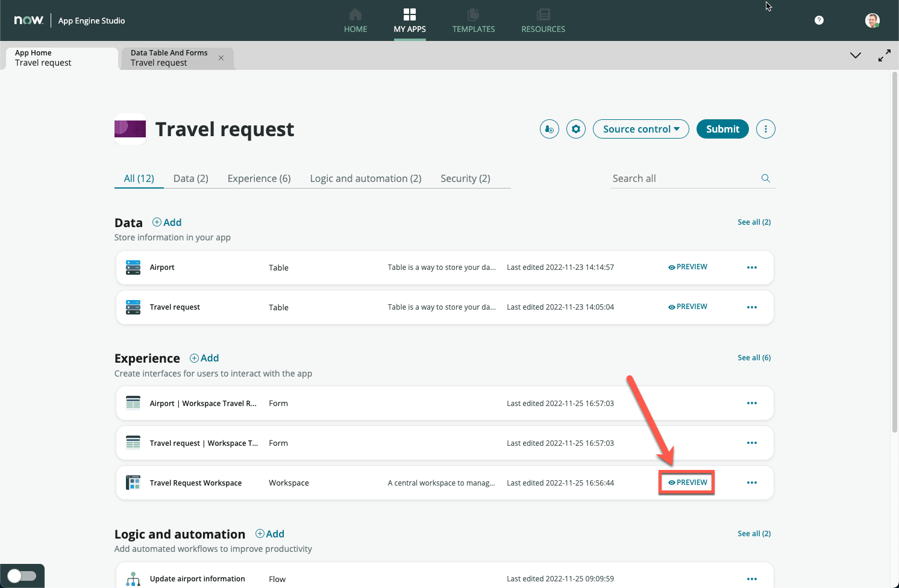This screenshot has width=899, height=588.
Task: Add a new Logic and automation item
Action: coord(270,534)
